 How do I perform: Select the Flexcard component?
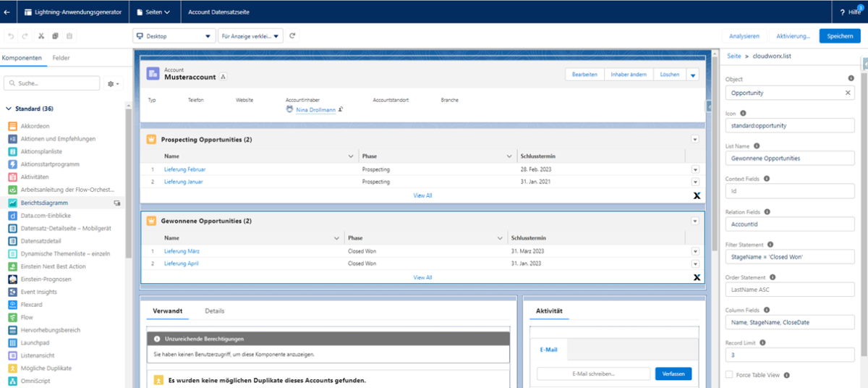click(33, 305)
